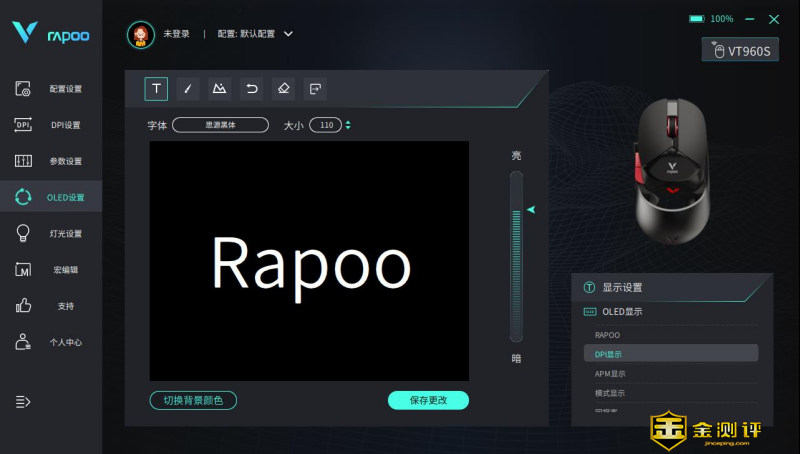This screenshot has width=800, height=454.
Task: Select the eraser tool
Action: 283,89
